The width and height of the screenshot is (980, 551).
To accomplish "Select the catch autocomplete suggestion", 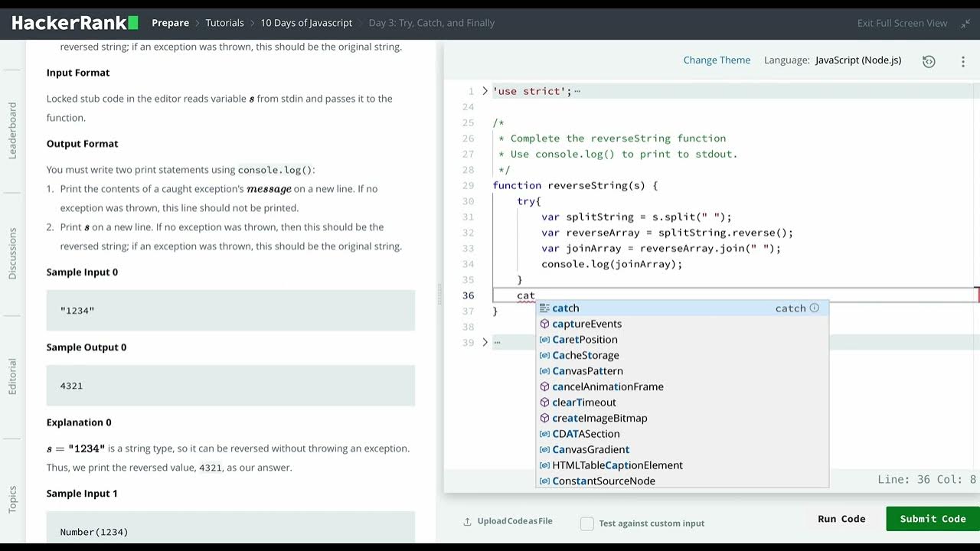I will pos(681,308).
